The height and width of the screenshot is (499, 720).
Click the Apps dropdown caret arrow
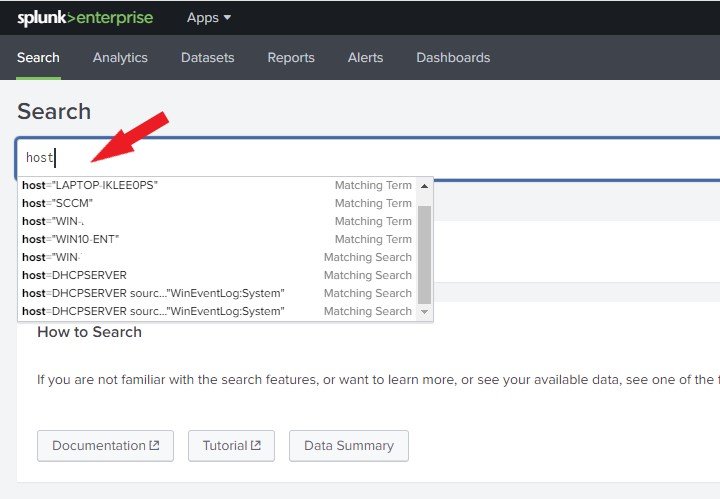click(227, 18)
